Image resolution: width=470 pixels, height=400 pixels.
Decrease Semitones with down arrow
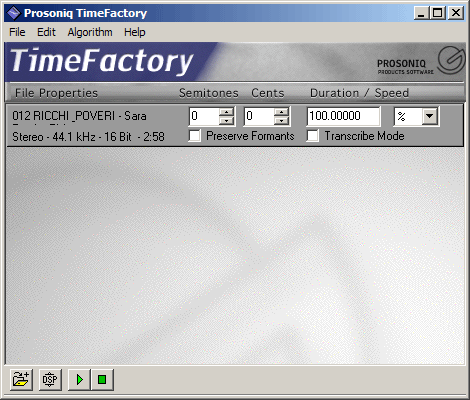coord(227,120)
